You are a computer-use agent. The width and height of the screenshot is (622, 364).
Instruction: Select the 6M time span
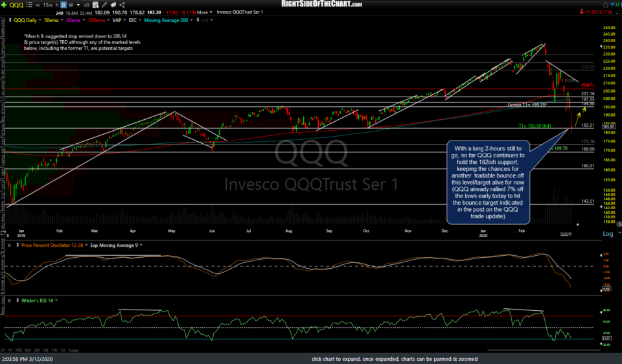[28, 350]
